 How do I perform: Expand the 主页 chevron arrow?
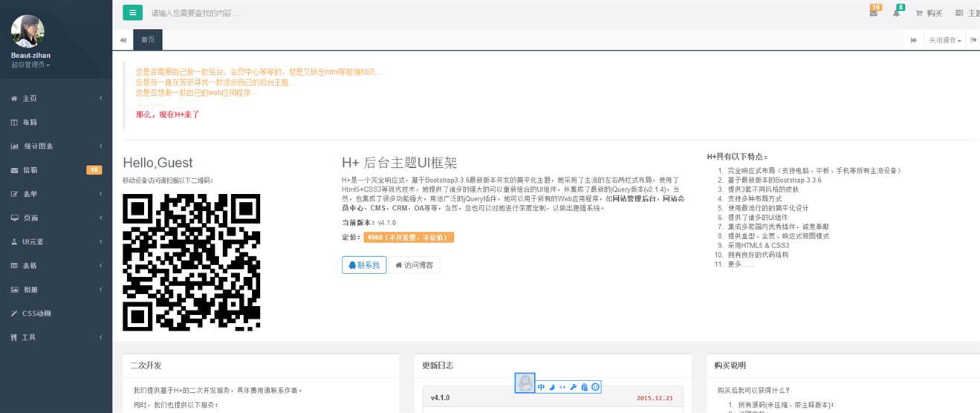(x=100, y=98)
